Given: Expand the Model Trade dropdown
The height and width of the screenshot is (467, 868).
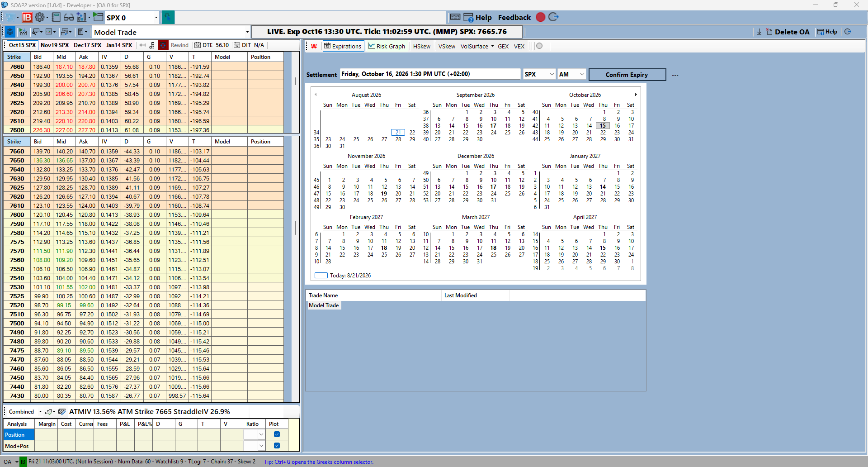Looking at the screenshot, I should (x=247, y=32).
